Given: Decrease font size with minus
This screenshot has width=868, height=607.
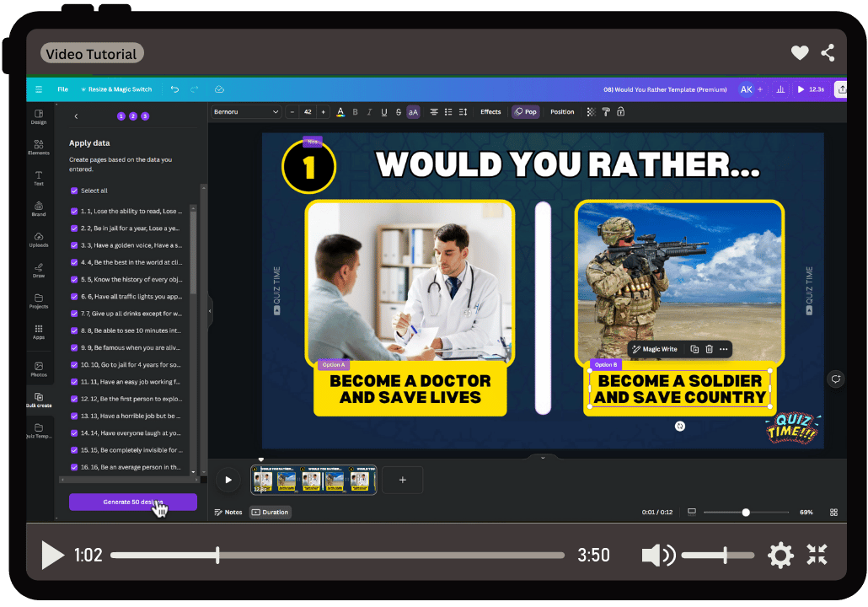Looking at the screenshot, I should 292,112.
